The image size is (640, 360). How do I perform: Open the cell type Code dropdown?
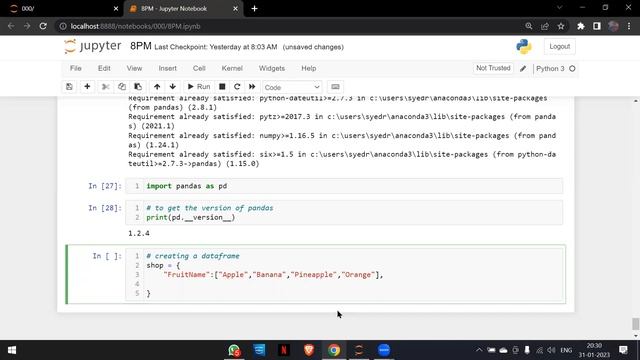(292, 87)
